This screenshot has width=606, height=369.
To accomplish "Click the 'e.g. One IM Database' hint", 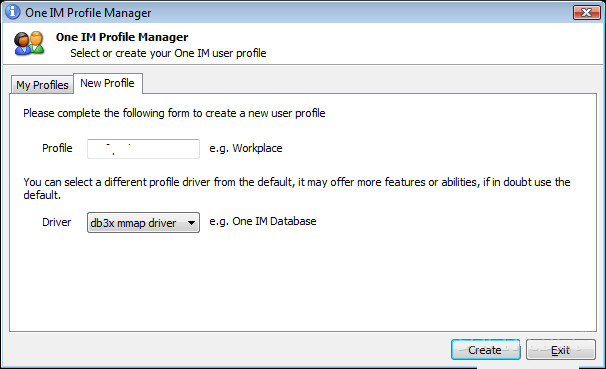I will tap(263, 221).
